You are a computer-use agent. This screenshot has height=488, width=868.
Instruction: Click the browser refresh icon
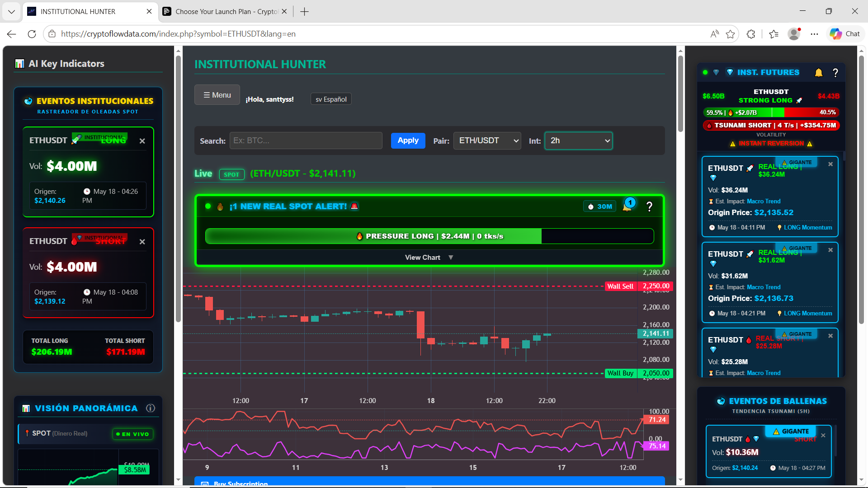(32, 34)
